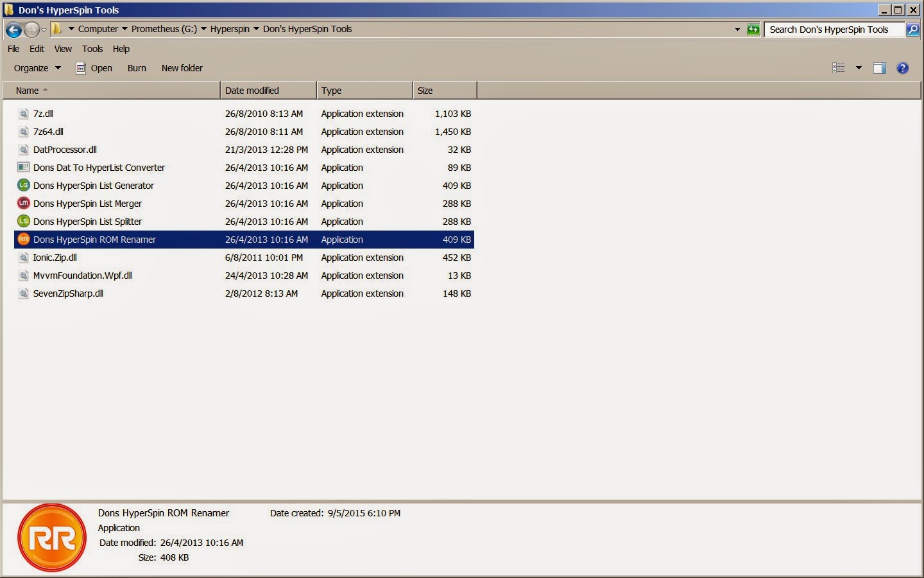This screenshot has width=924, height=578.
Task: Open the Help menu
Action: (121, 49)
